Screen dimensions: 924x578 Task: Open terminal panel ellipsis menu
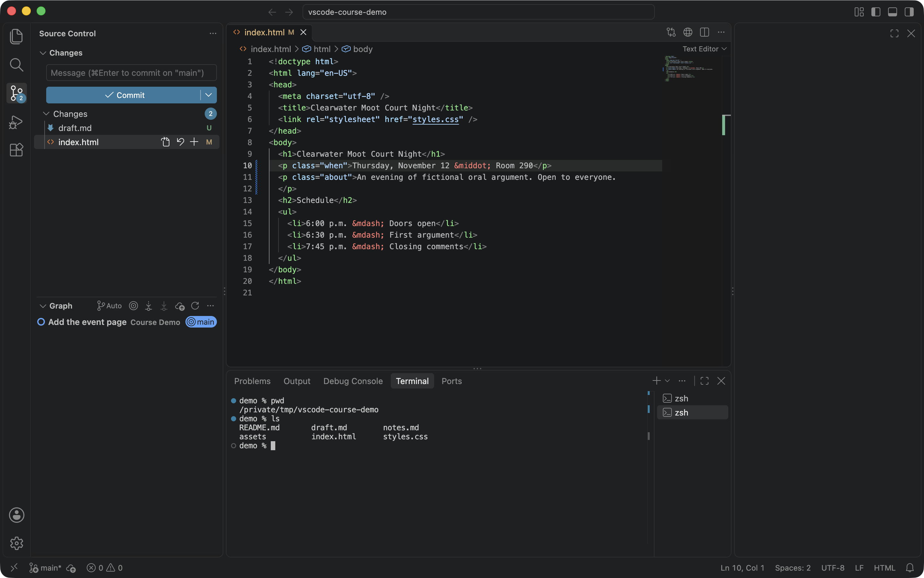(x=682, y=381)
